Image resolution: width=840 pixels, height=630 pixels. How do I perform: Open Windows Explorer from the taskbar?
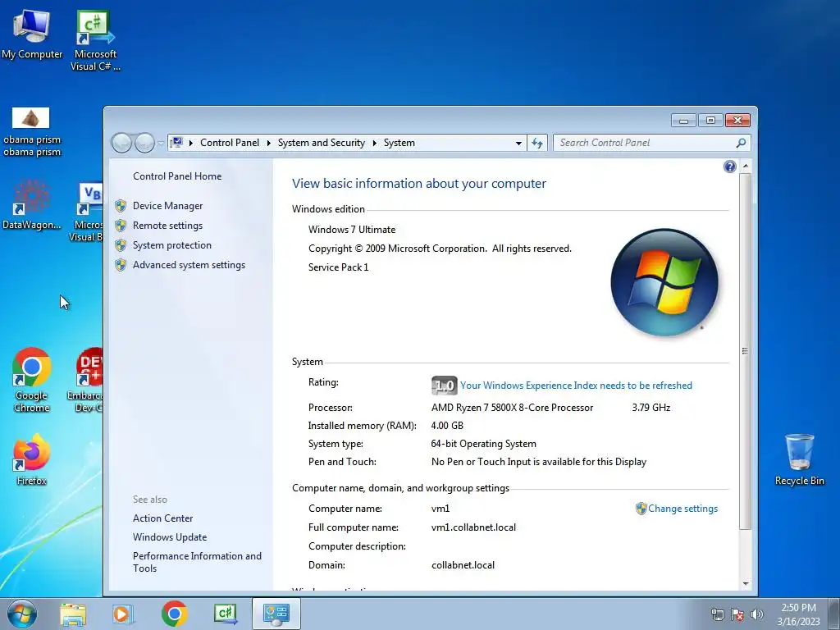tap(73, 614)
